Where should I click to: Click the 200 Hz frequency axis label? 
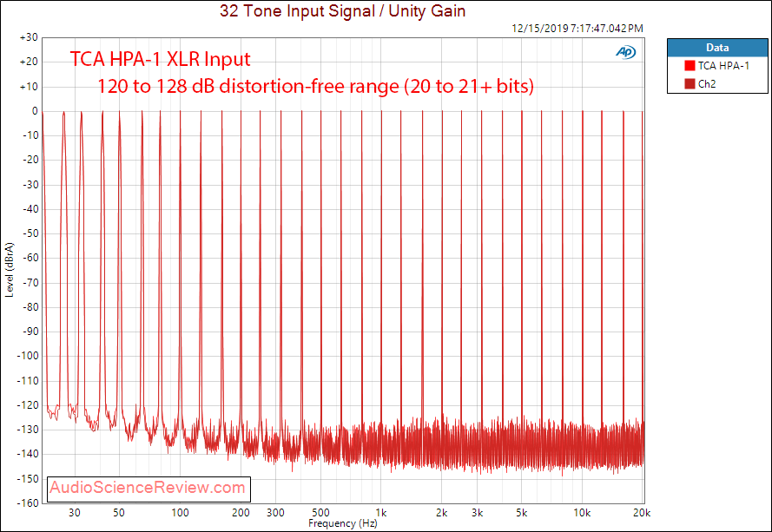(241, 513)
